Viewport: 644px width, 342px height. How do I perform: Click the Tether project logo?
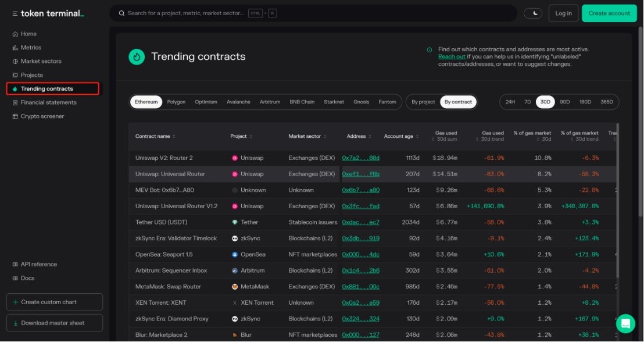coord(235,222)
